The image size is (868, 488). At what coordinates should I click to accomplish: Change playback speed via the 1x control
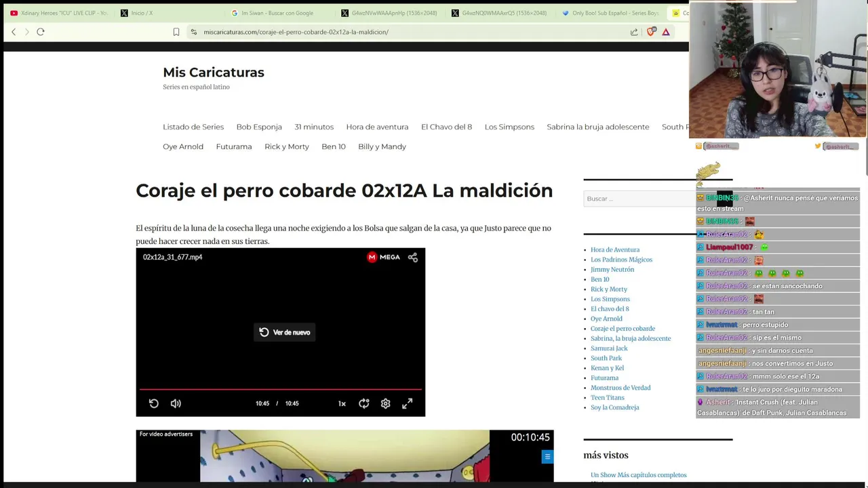(342, 403)
